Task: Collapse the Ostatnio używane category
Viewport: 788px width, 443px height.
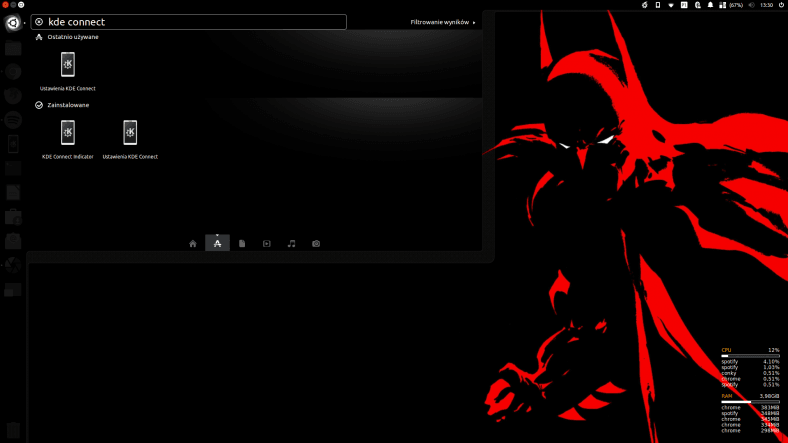Action: pos(67,37)
